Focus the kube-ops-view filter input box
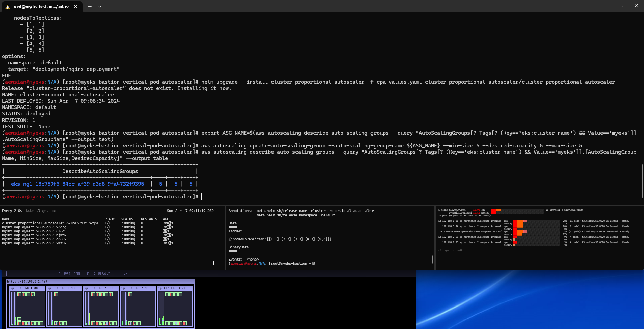This screenshot has width=644, height=329. (29, 273)
